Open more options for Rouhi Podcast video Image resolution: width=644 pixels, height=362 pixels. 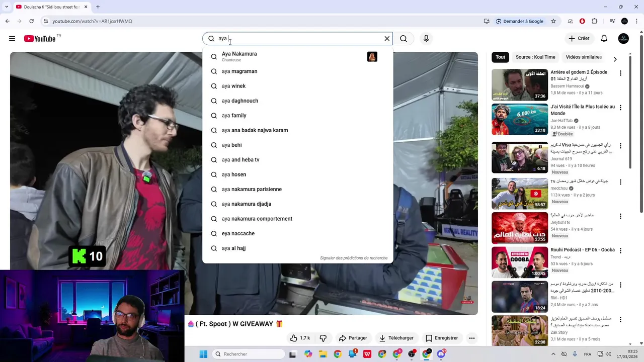[x=620, y=250]
